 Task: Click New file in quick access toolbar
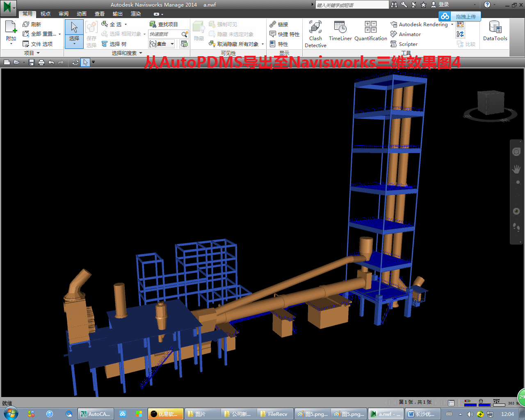click(7, 62)
